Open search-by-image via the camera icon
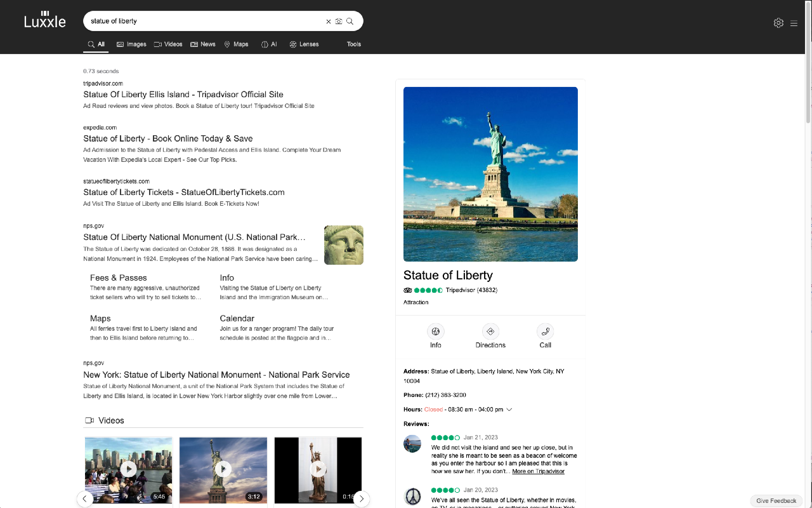 click(339, 21)
